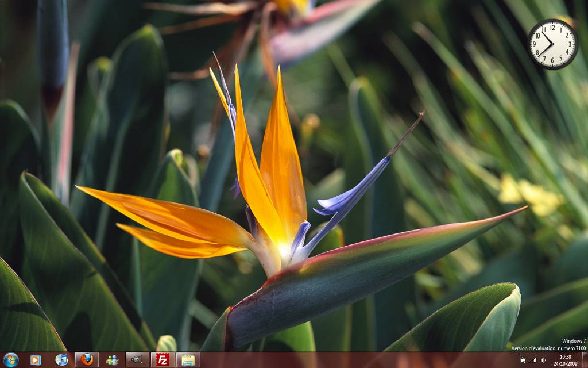The width and height of the screenshot is (588, 368).
Task: Open Windows Live Messenger in the taskbar
Action: [112, 360]
